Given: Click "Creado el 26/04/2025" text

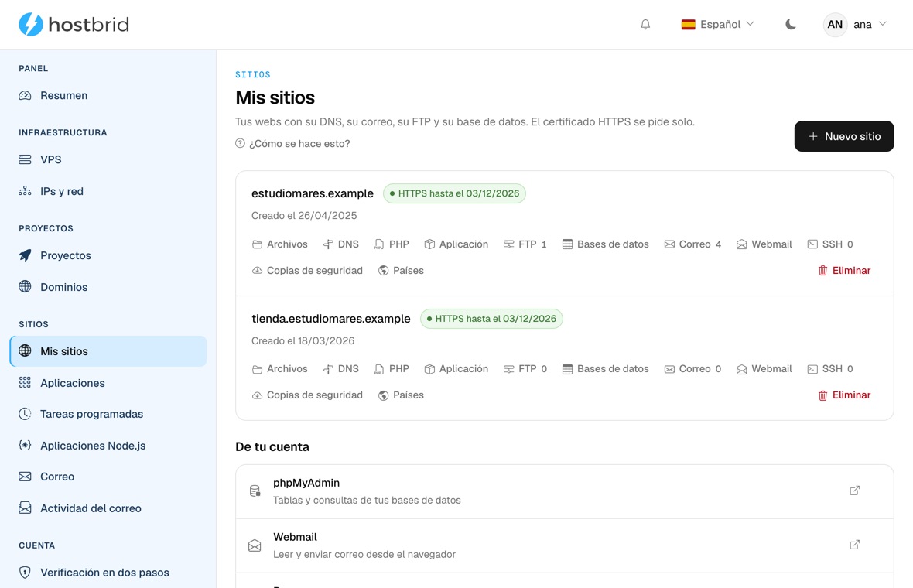Looking at the screenshot, I should click(304, 215).
